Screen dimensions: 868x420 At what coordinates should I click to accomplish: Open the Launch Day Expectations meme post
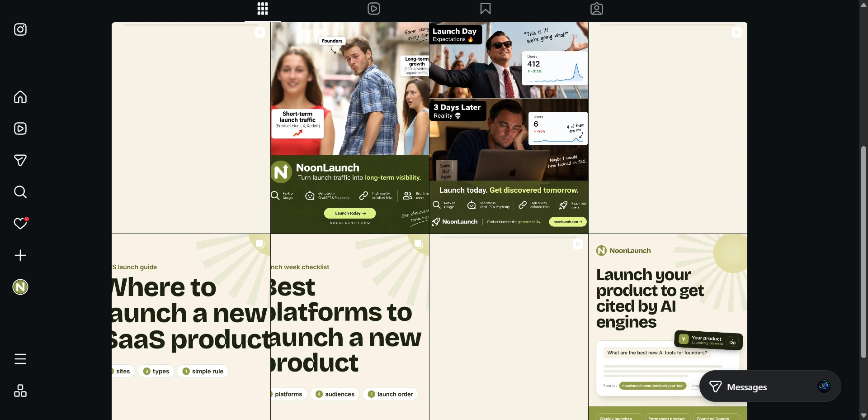509,128
